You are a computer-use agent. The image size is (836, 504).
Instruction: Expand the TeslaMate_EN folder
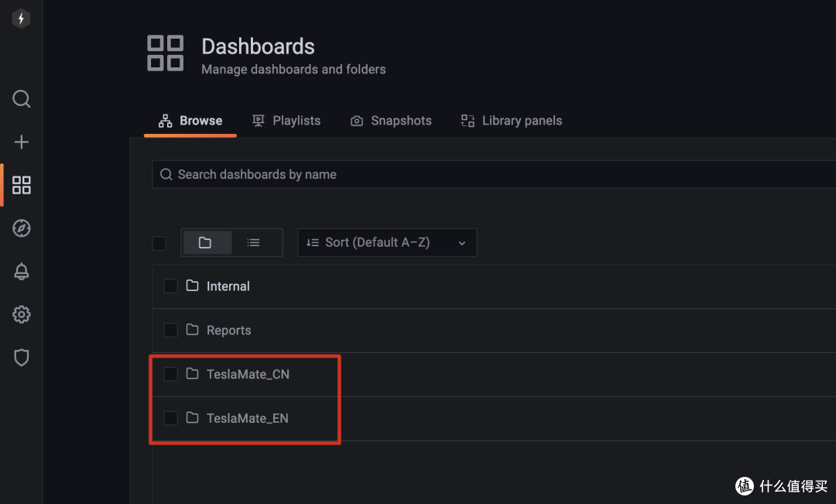(247, 418)
